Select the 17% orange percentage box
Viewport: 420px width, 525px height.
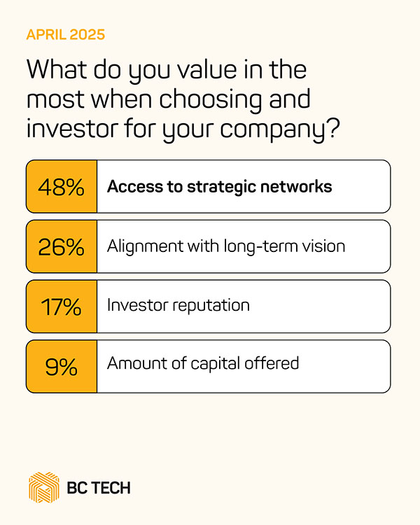click(x=62, y=307)
